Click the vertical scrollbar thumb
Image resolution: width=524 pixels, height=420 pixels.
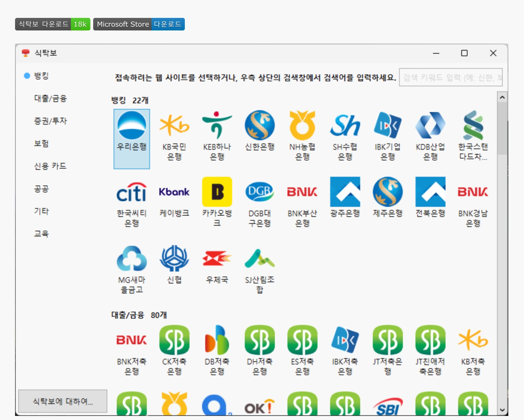click(x=502, y=128)
